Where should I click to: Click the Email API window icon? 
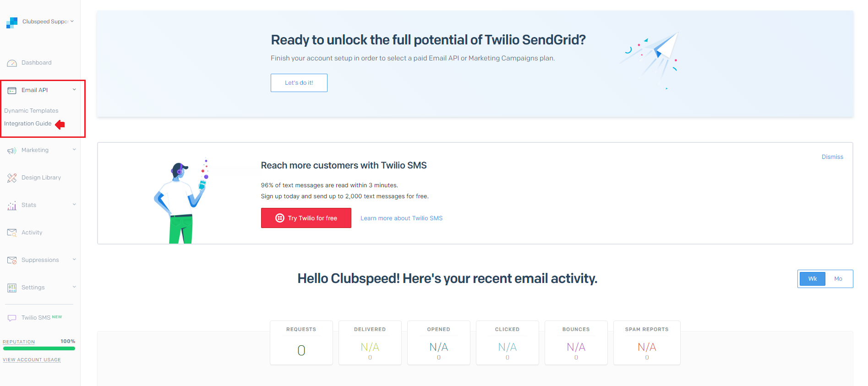pos(12,91)
